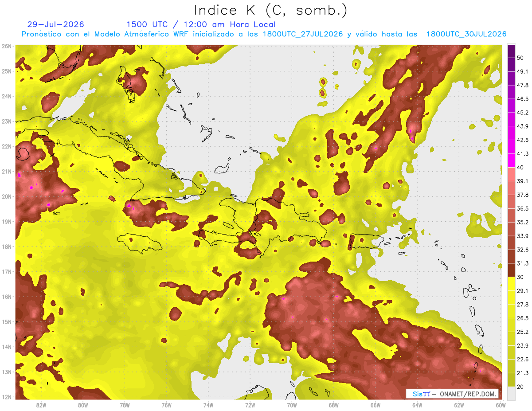The image size is (532, 411).
Task: Pick the dark purple colorbar segment above 50
Action: (511, 51)
